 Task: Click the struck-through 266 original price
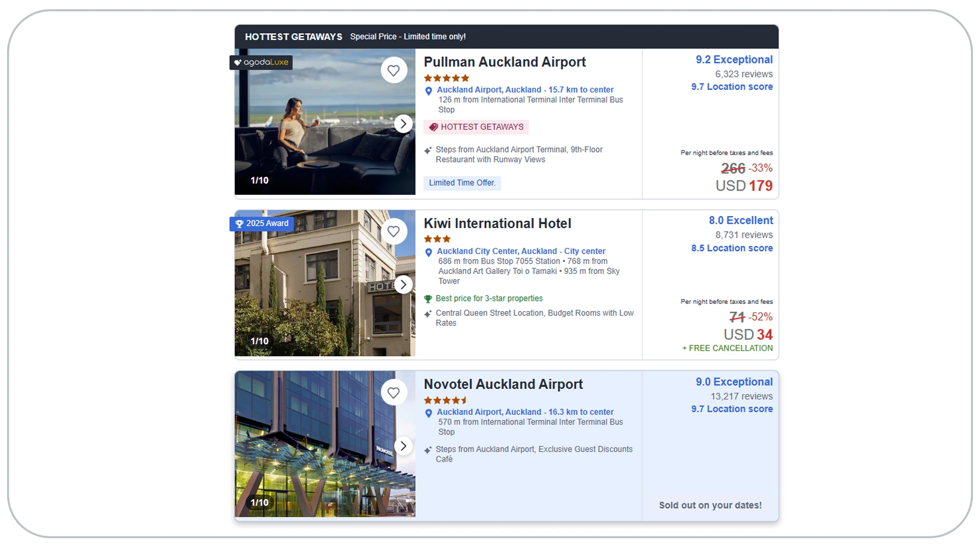pos(733,169)
